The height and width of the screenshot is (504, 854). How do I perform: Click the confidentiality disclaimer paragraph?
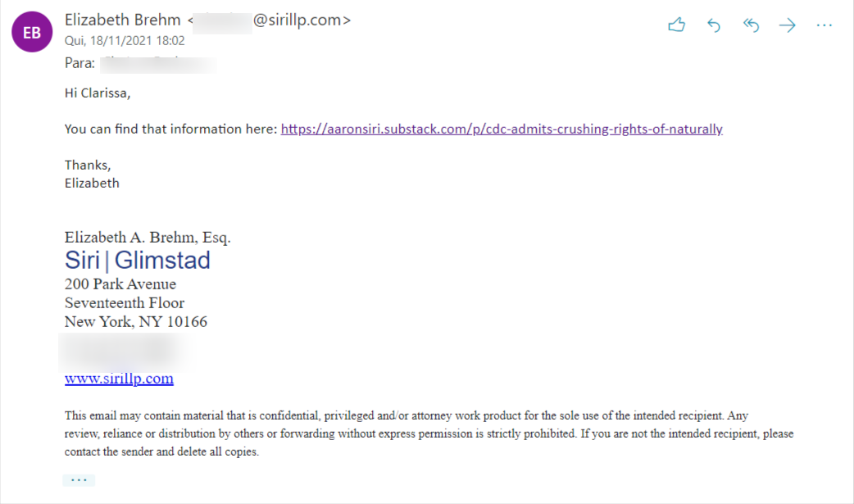[429, 434]
